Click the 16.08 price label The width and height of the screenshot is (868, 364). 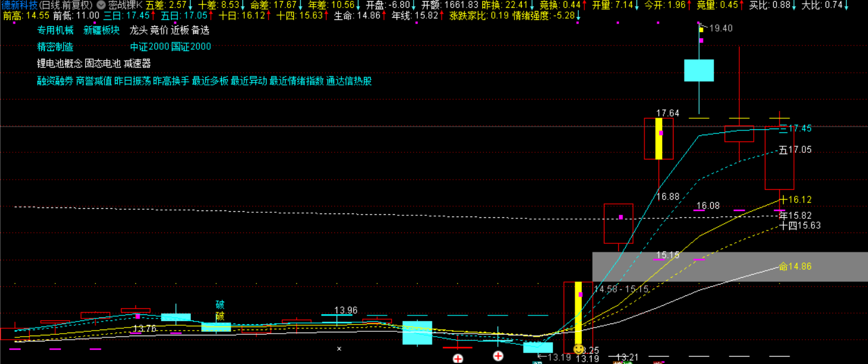708,206
